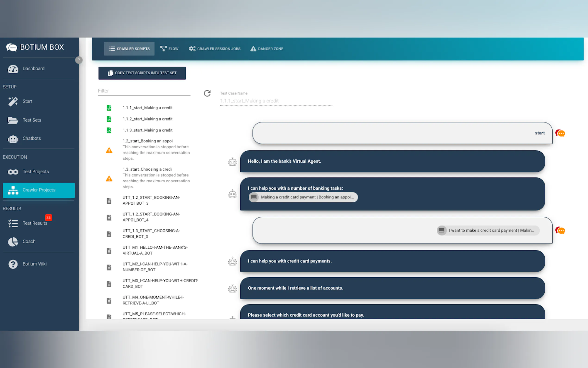Click the user bubble icon next to 'start' message

point(560,133)
